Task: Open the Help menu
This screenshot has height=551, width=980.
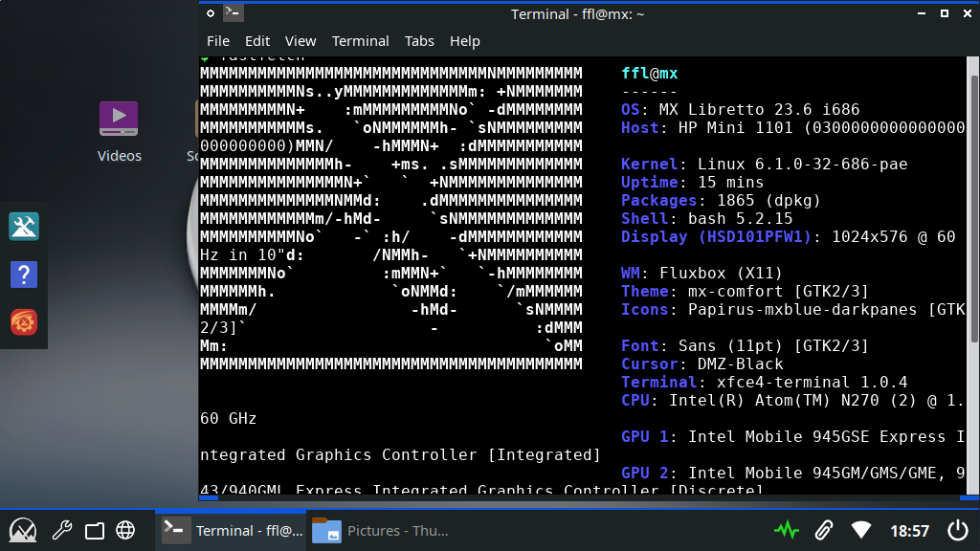Action: click(x=464, y=41)
